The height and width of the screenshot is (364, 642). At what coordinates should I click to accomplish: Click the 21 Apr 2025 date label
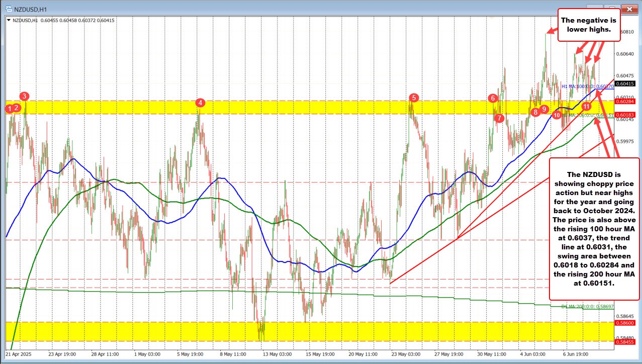[20, 354]
